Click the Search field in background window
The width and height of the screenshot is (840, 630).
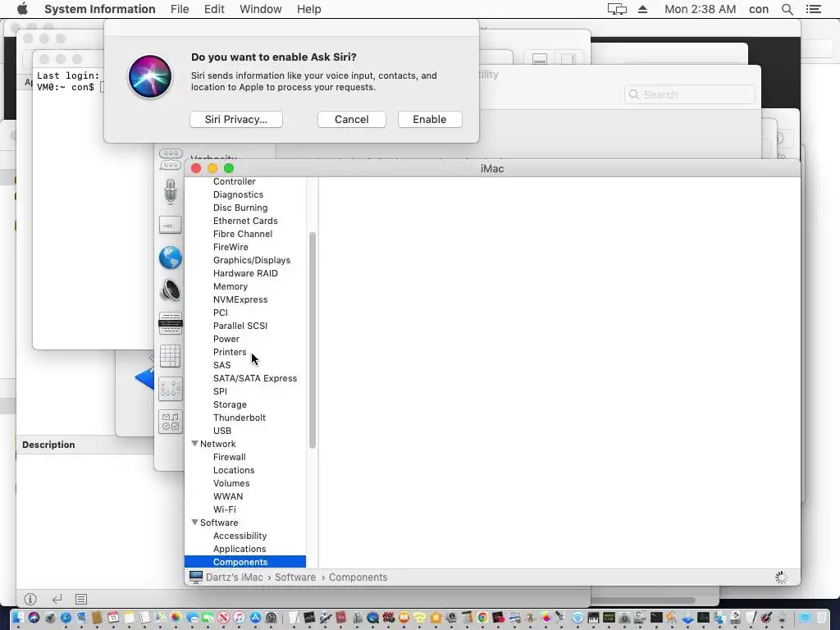click(x=689, y=95)
